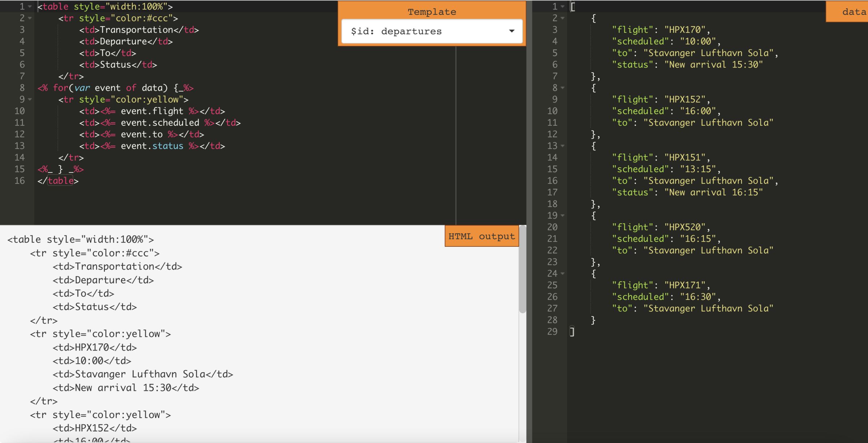Click '<%_ } _%>' loop end line
The width and height of the screenshot is (868, 443).
(60, 169)
